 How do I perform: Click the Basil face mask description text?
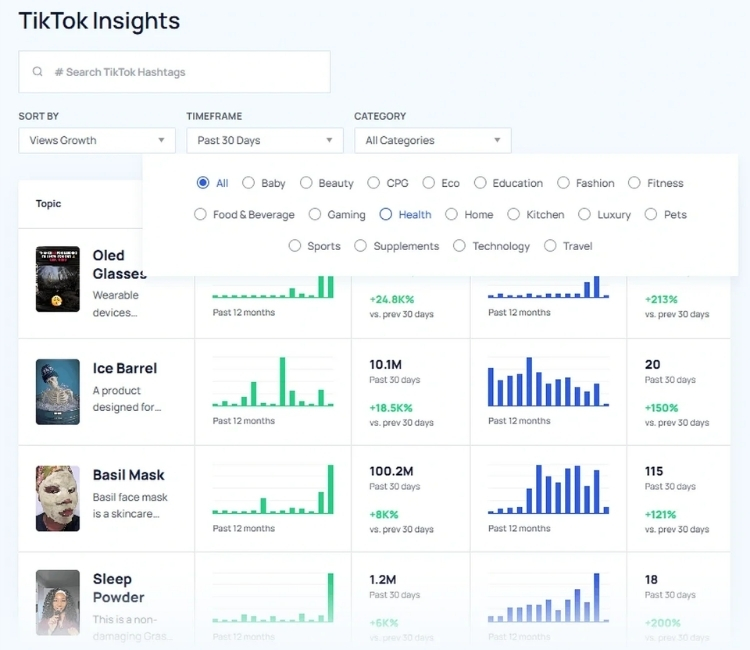coord(130,506)
